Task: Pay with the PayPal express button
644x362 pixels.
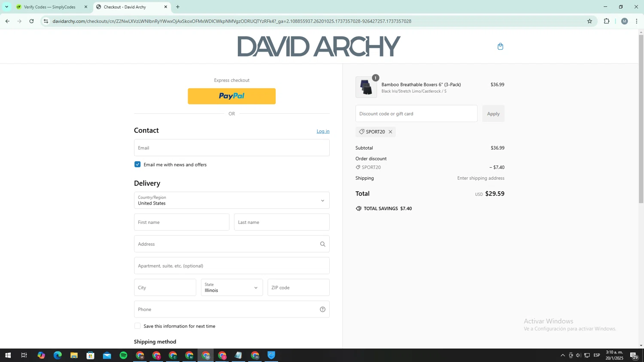Action: click(232, 96)
